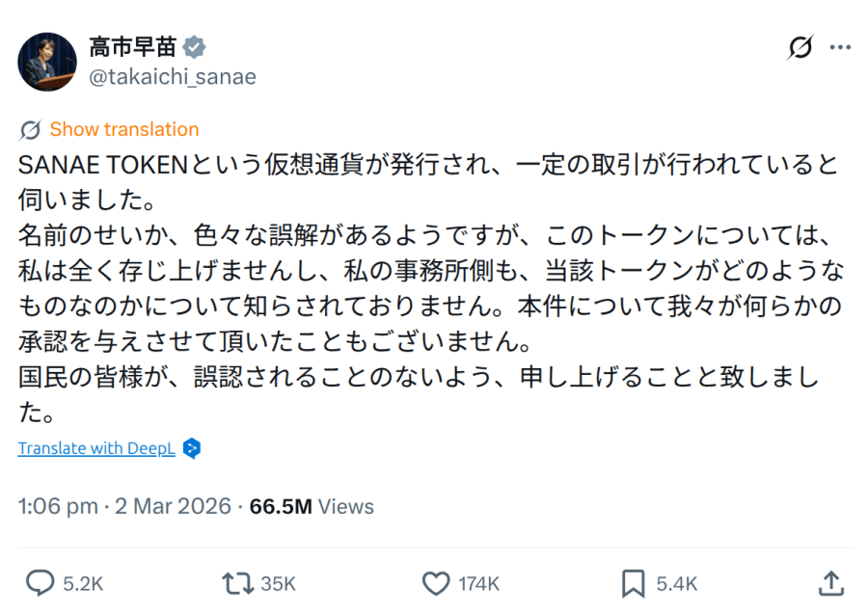Click the blue DeepL logo icon

(x=191, y=448)
